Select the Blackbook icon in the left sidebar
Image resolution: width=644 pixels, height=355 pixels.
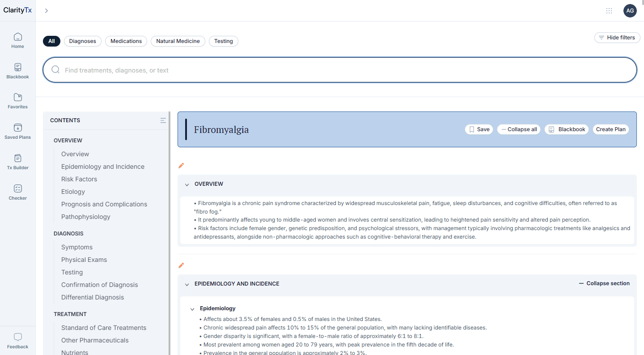(x=17, y=70)
